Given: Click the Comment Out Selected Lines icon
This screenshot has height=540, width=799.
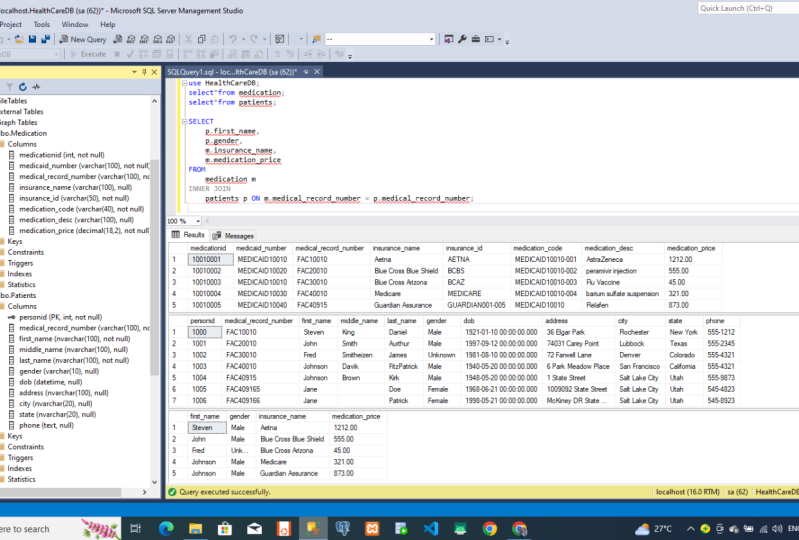Looking at the screenshot, I should (277, 54).
